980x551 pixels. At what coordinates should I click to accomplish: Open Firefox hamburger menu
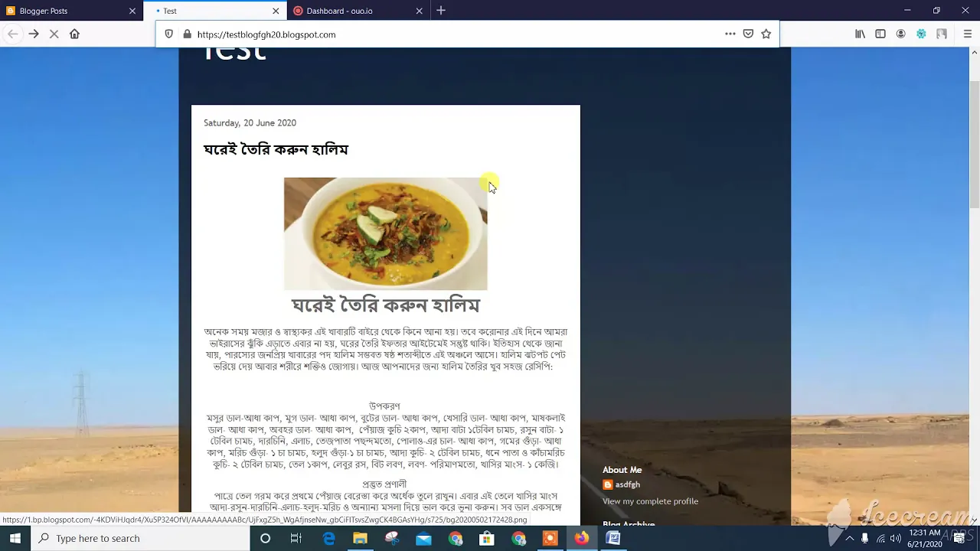pos(967,34)
